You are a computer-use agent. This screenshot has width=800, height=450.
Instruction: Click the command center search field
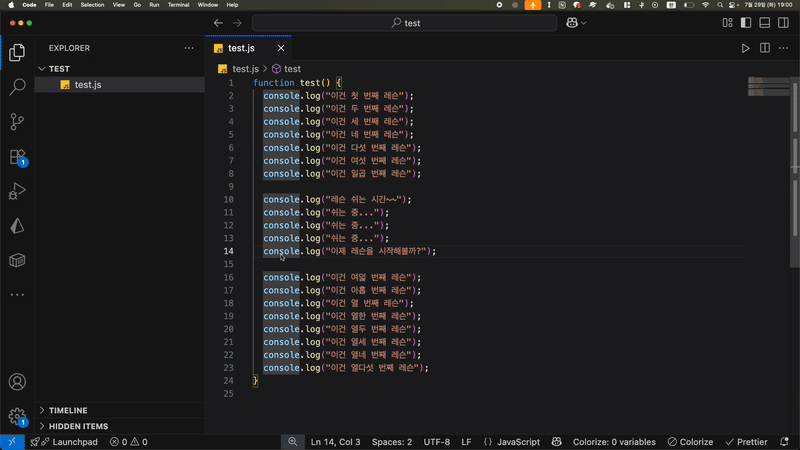coord(405,23)
